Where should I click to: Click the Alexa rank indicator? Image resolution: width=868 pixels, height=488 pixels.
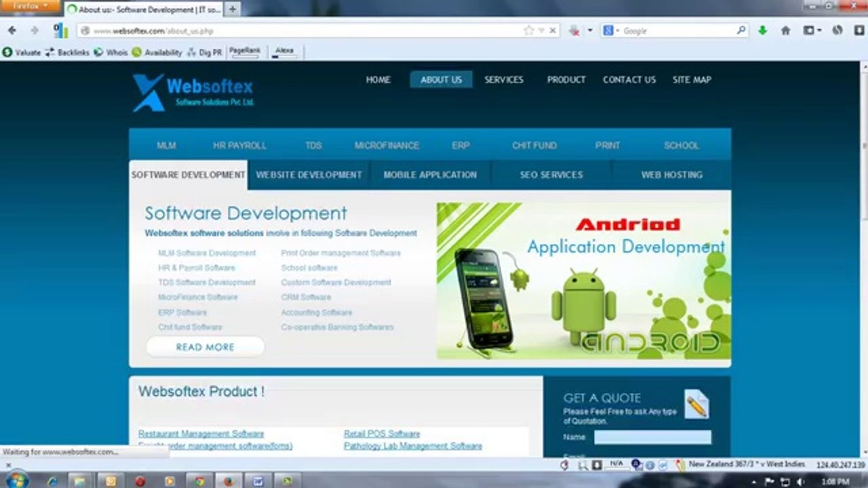point(284,52)
